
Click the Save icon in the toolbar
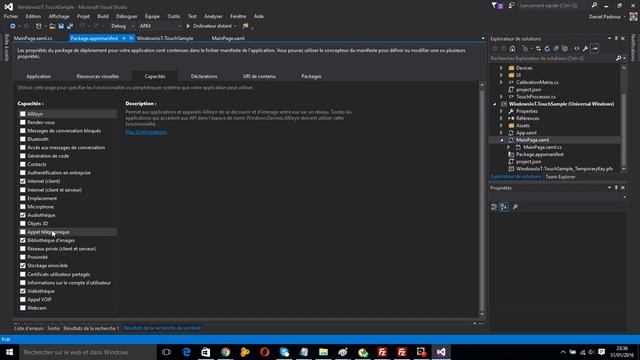click(61, 26)
